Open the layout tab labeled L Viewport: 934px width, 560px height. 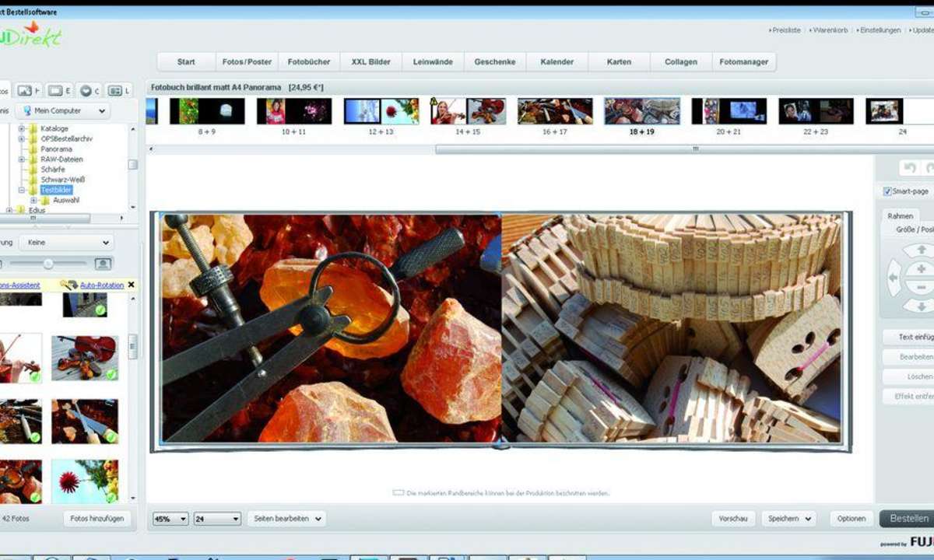click(119, 90)
